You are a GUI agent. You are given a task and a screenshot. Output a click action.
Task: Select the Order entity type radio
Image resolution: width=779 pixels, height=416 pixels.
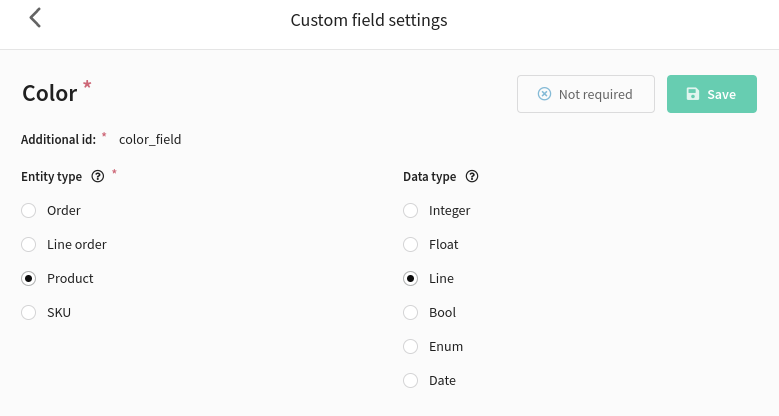(28, 211)
